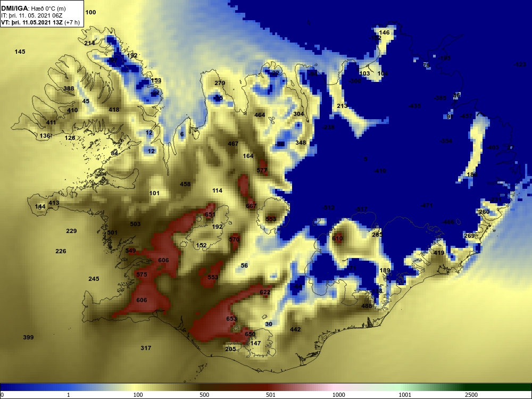Click the map value '147'
The width and height of the screenshot is (532, 399).
tap(255, 343)
